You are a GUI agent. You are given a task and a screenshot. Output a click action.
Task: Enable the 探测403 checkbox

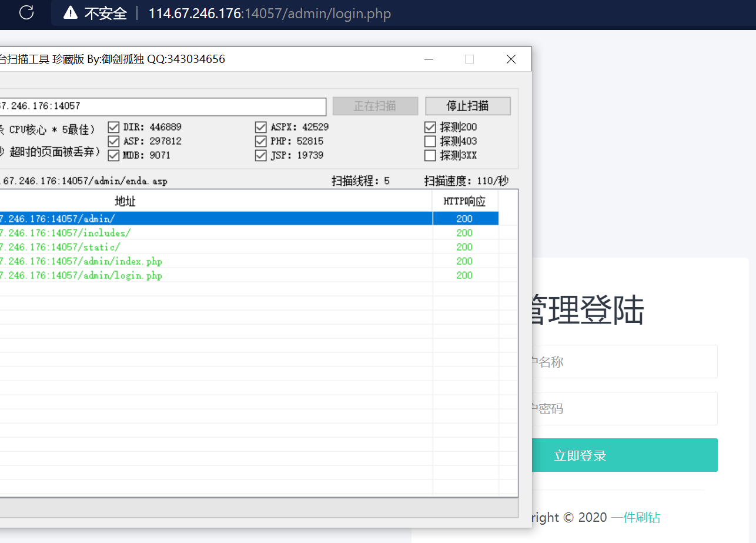pos(430,141)
